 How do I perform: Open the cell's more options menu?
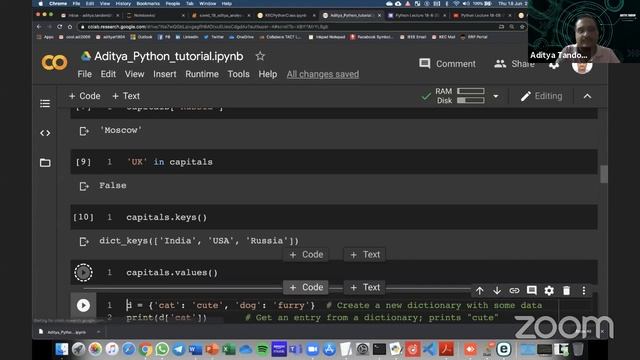coord(584,291)
